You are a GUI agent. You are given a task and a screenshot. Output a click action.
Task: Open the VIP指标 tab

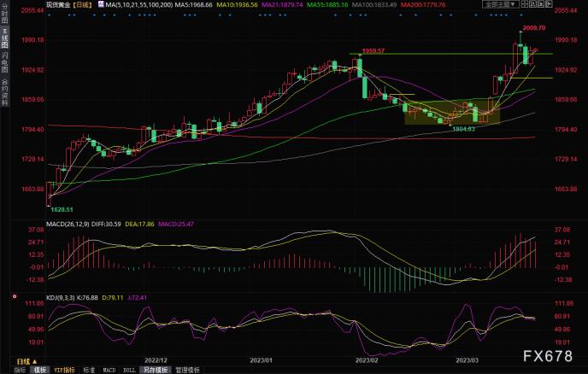(x=64, y=370)
